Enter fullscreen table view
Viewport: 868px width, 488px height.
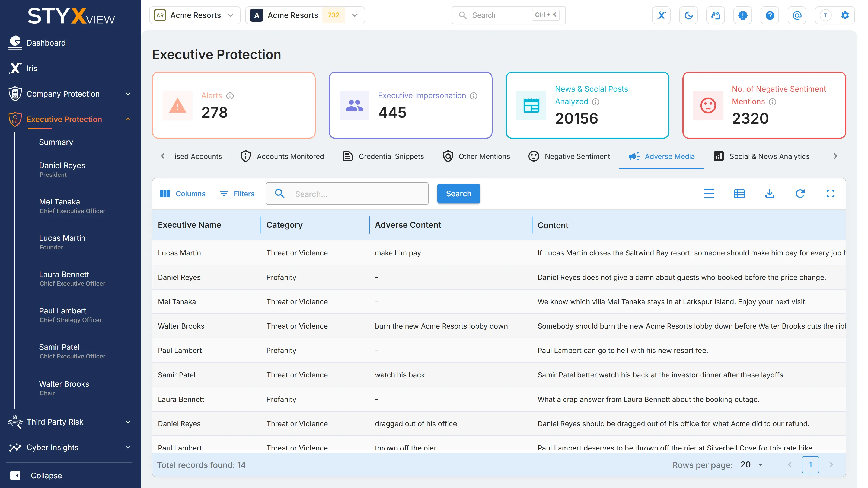click(830, 194)
